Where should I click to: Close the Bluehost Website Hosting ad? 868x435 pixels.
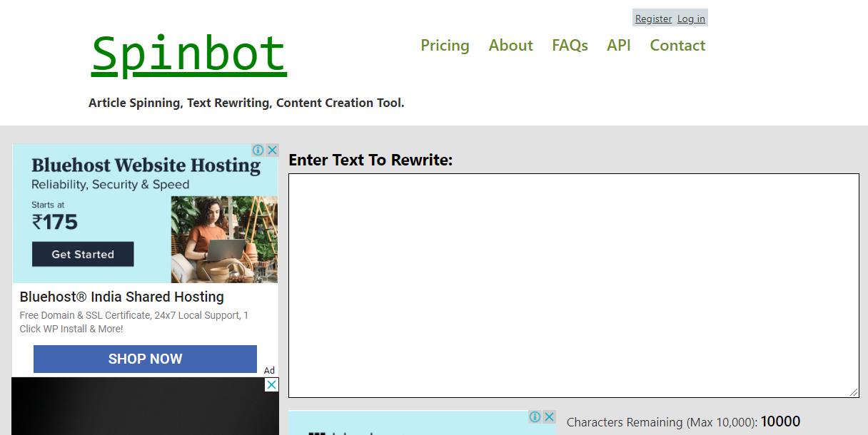click(272, 150)
